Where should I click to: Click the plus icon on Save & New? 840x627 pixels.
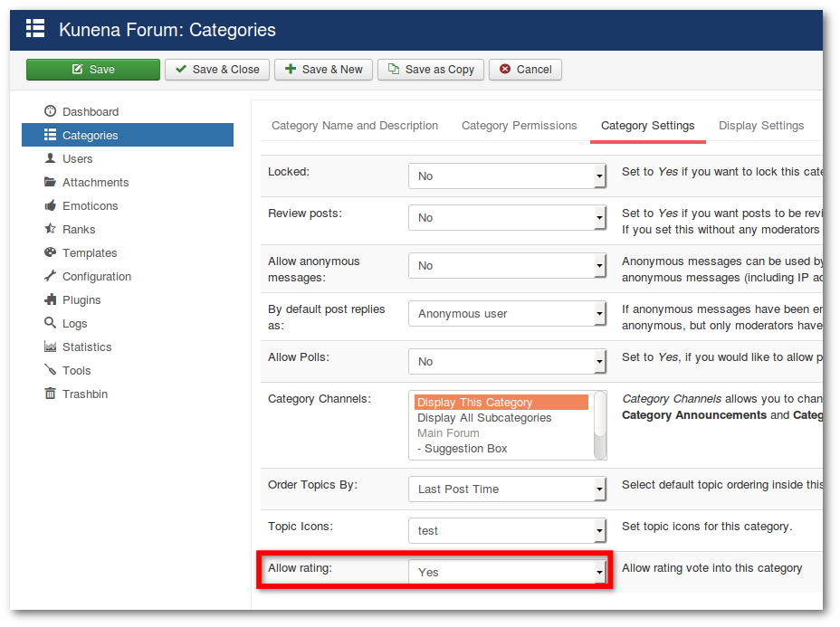click(291, 69)
